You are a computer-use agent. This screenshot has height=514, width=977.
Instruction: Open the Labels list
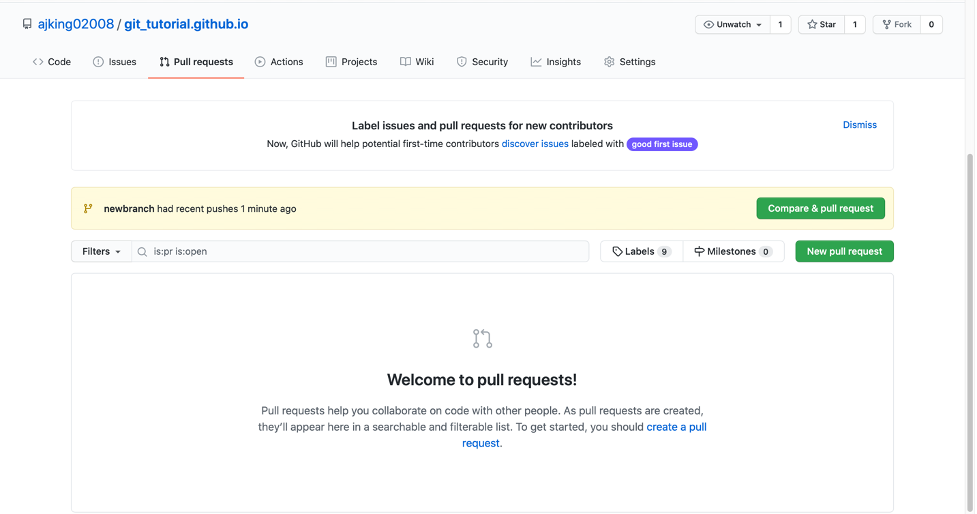click(x=641, y=252)
